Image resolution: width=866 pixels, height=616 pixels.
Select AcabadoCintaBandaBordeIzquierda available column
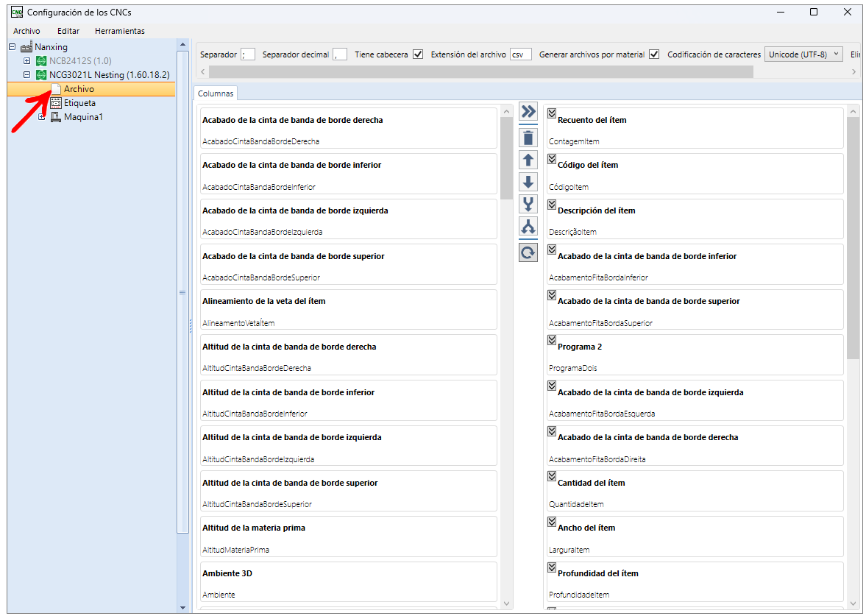coord(349,219)
